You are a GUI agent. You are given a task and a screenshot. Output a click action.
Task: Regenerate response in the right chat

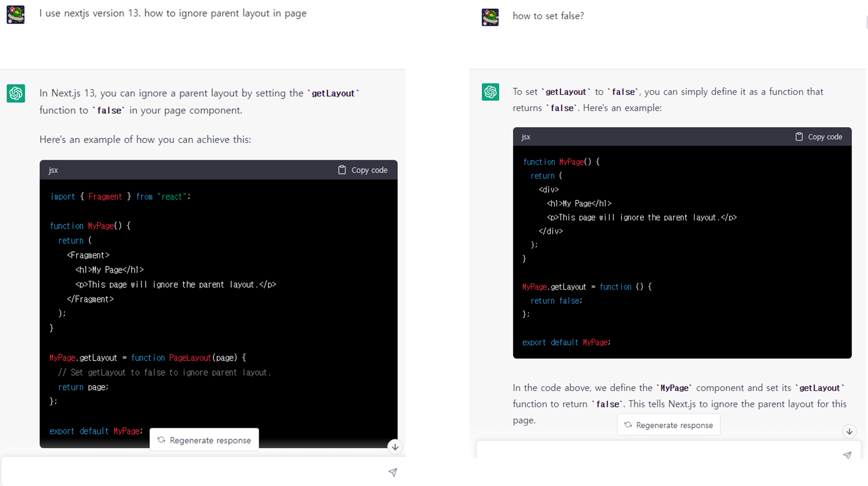point(669,425)
